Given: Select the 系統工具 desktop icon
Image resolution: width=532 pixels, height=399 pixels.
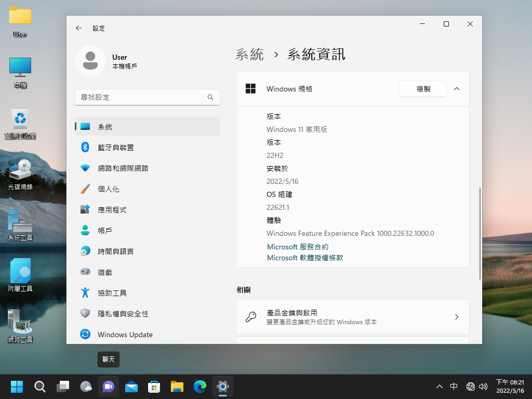Looking at the screenshot, I should coord(20,225).
